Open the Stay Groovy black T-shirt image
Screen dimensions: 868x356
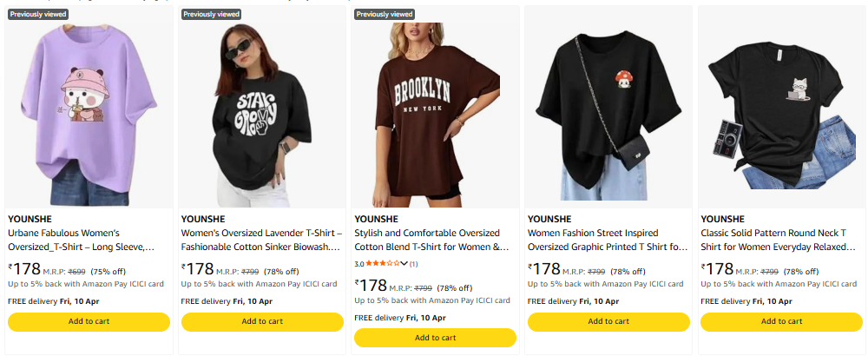262,107
